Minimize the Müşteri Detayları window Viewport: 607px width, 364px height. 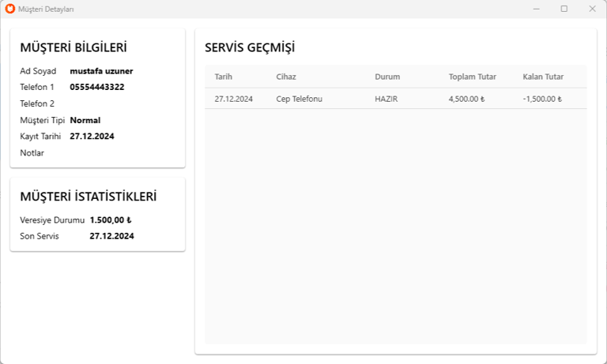pyautogui.click(x=536, y=9)
